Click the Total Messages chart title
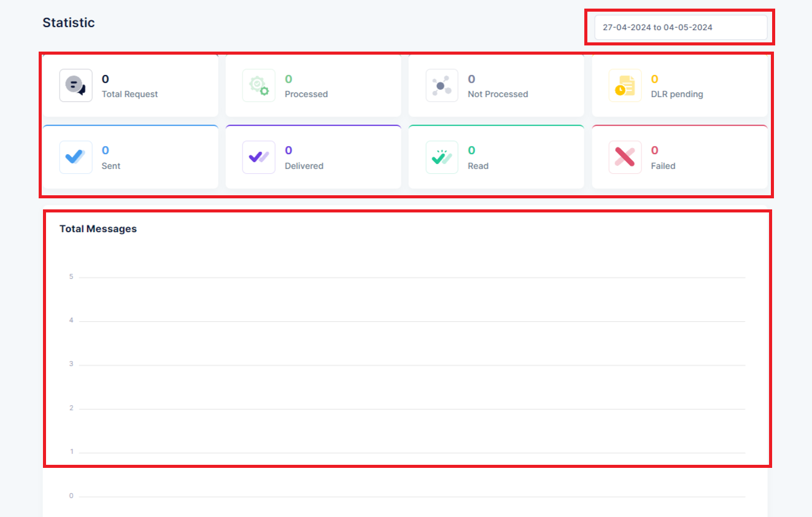The image size is (812, 517). tap(98, 229)
